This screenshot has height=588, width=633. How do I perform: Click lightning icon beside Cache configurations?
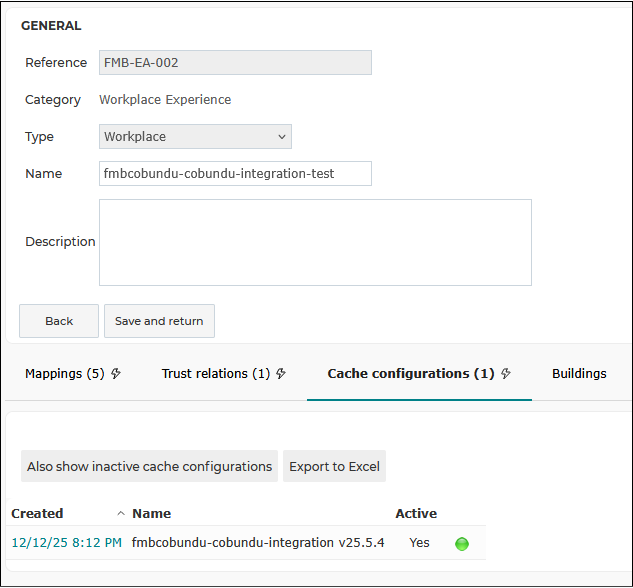(506, 373)
